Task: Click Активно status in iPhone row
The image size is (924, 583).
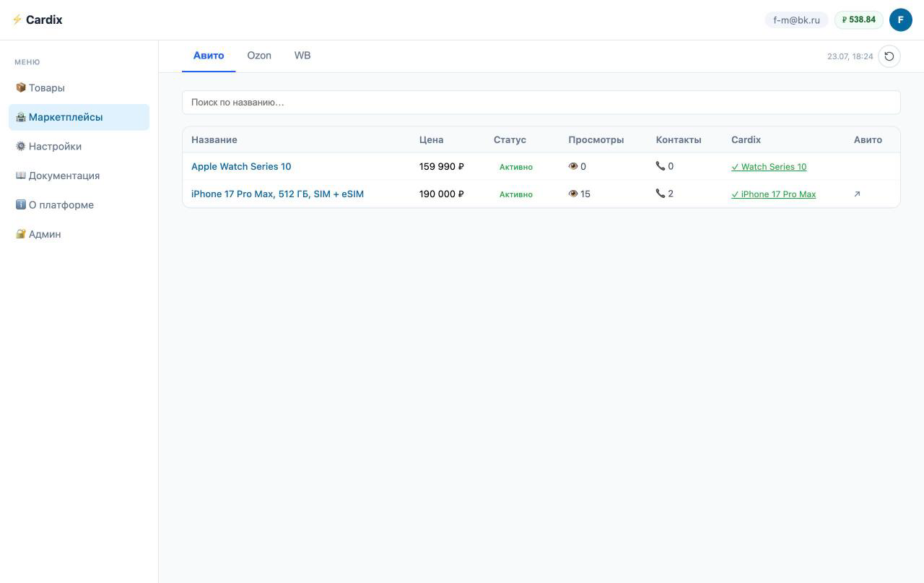Action: click(x=516, y=194)
